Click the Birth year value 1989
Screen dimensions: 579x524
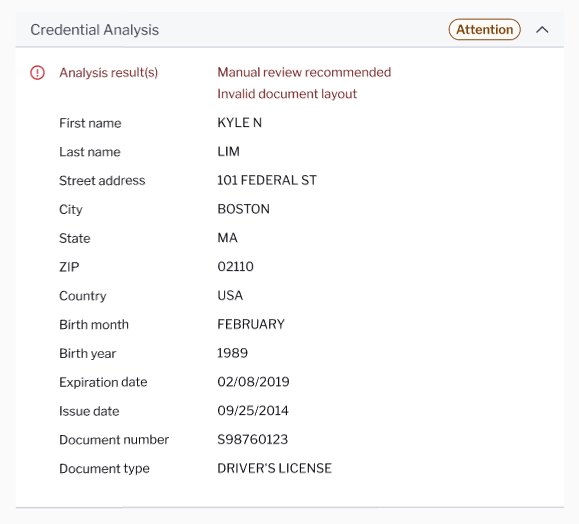(x=232, y=353)
